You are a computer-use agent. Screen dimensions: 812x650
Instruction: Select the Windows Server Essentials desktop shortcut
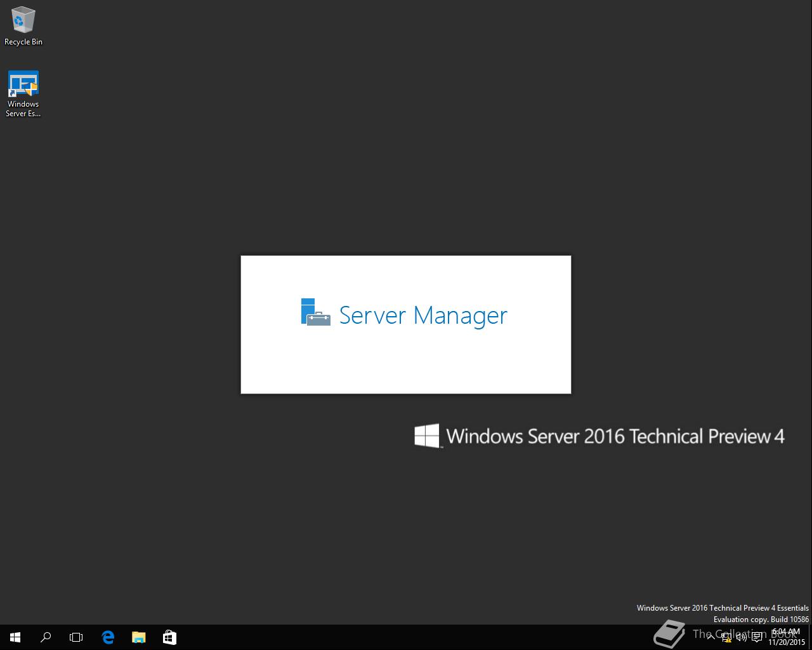click(23, 94)
